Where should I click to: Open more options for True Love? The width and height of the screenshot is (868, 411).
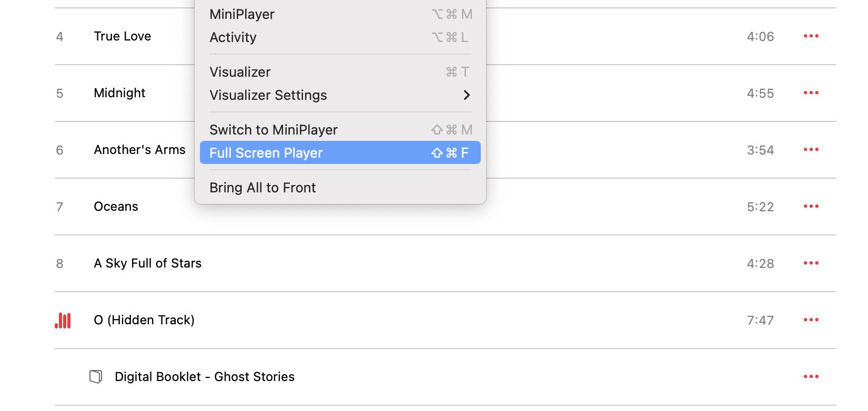[811, 36]
